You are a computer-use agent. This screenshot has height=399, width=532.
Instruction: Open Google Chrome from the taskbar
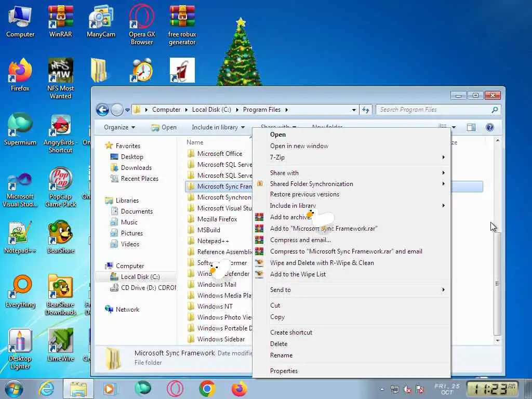[x=207, y=389]
